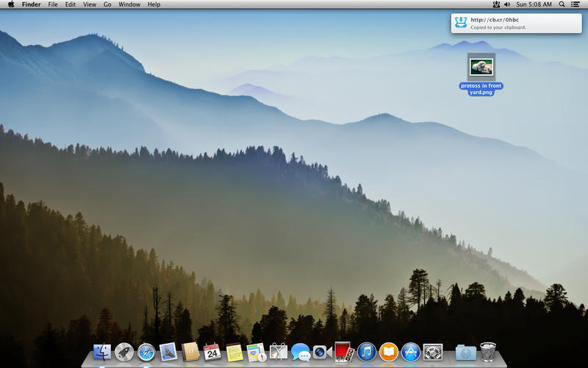Image resolution: width=588 pixels, height=368 pixels.
Task: Open App Store icon in Dock
Action: pos(411,353)
